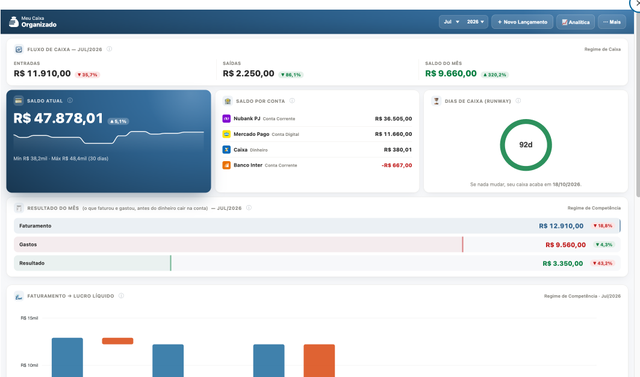Click the Regime de Competência label in Resultado
This screenshot has width=640, height=377.
tap(594, 208)
